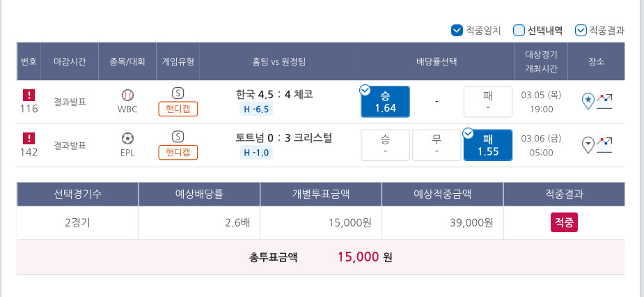Pick the 무 draw option for the EPL match

(437, 145)
